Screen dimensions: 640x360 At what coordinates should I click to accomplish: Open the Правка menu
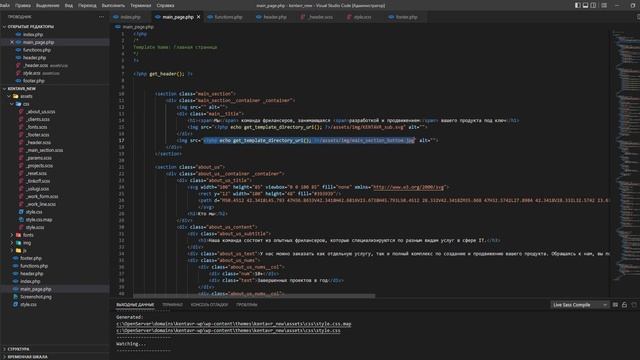23,5
